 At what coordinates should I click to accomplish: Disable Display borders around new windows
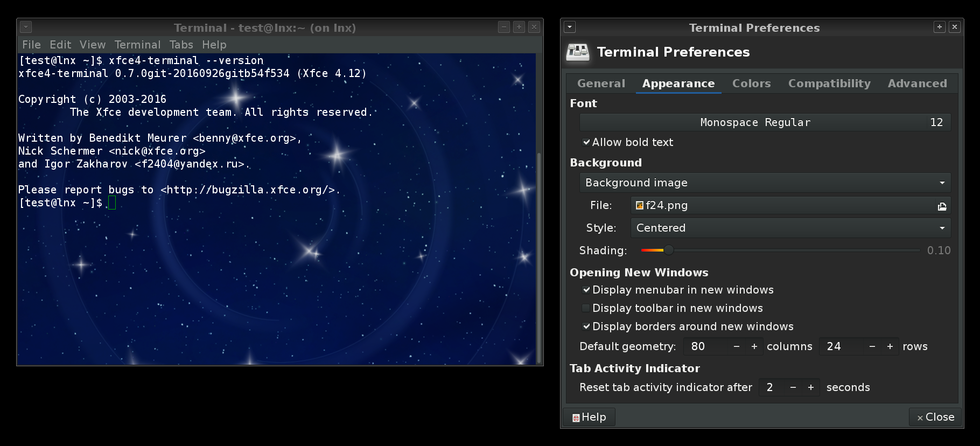click(x=586, y=326)
